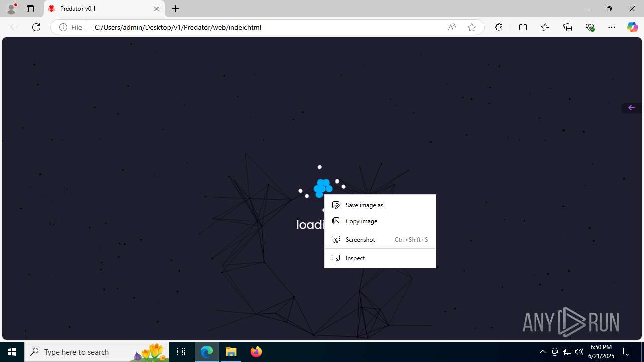Open File Explorer from the taskbar
644x362 pixels.
point(231,352)
